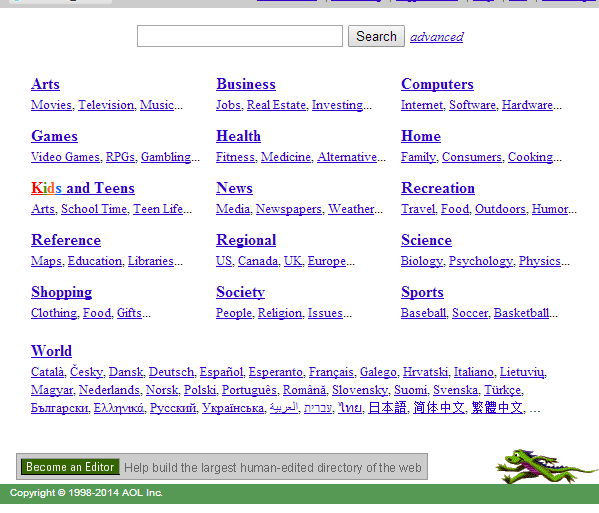Screen dimensions: 599x513
Task: Open Music subcategory
Action: [x=157, y=105]
